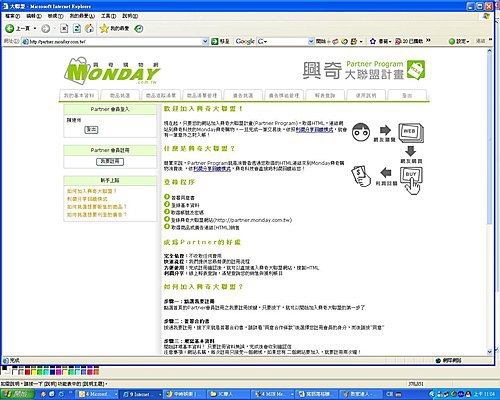Open fourth orange link in beginner's guide box

point(97,215)
